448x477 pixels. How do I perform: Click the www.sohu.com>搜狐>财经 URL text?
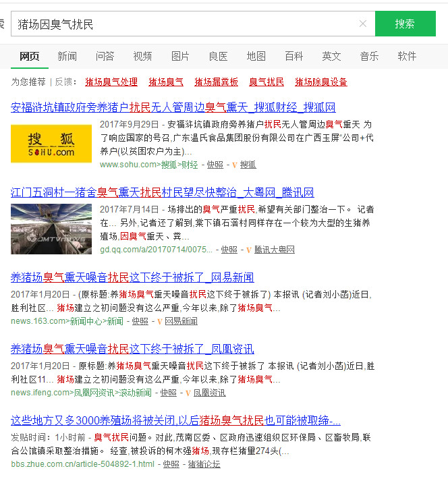[x=148, y=165]
